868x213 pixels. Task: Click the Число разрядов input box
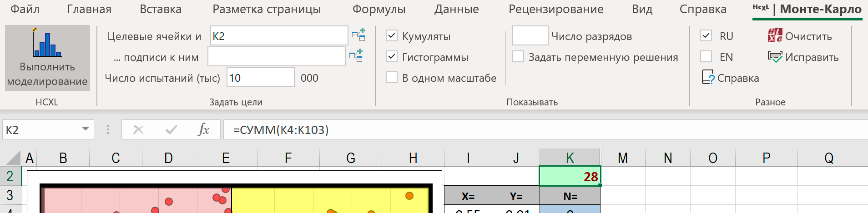click(530, 35)
